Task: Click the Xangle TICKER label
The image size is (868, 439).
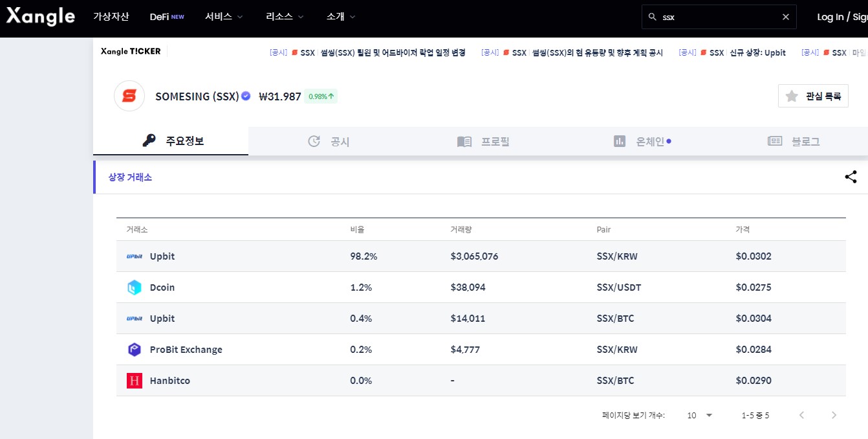Action: (131, 51)
